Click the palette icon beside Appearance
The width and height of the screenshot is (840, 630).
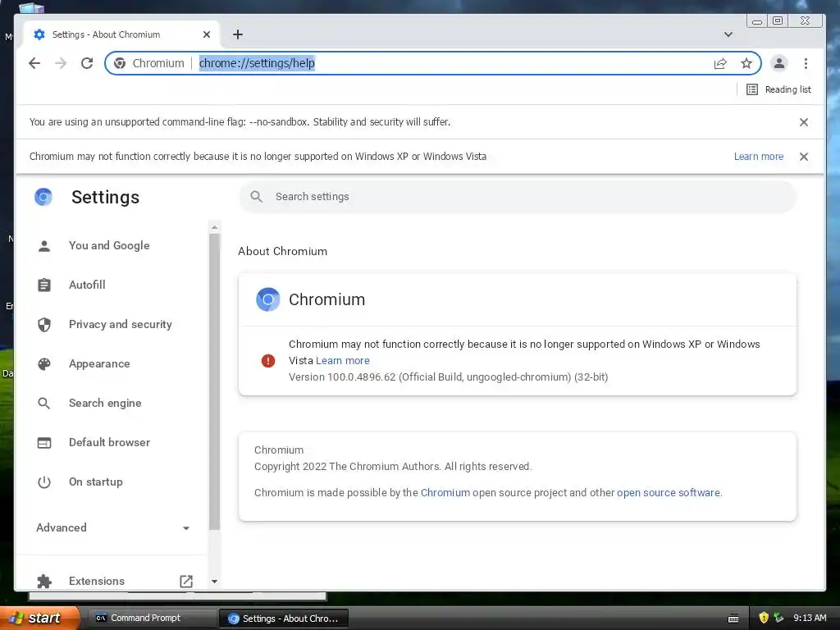[44, 363]
